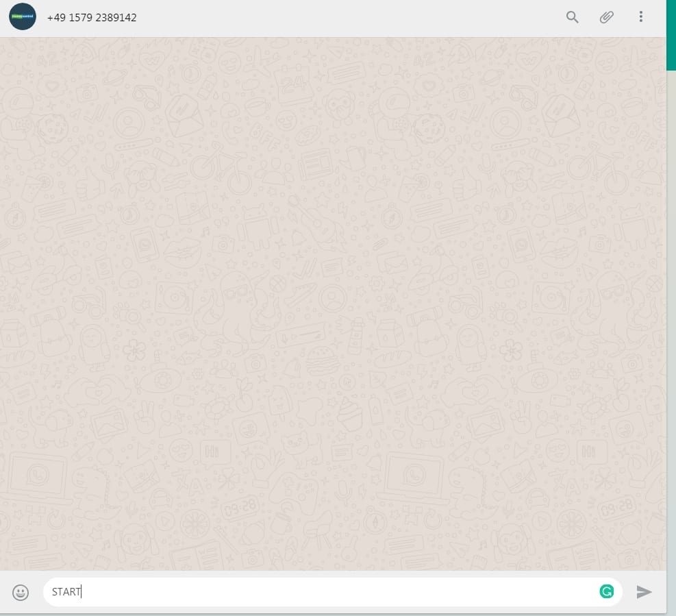Click the contact's profile picture
Image resolution: width=676 pixels, height=616 pixels.
[23, 17]
